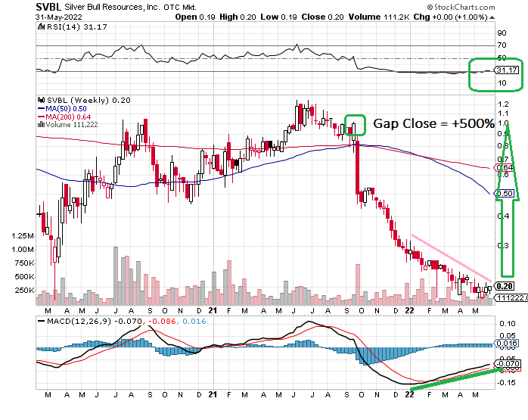Click the MA(50) 0.50 legend entry
The image size is (528, 420).
66,109
